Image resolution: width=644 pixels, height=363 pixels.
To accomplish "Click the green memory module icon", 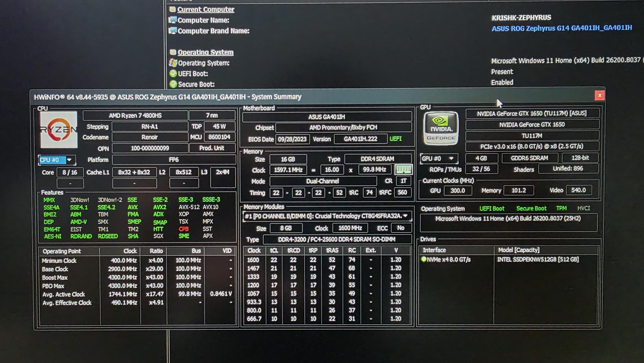I will (x=403, y=170).
